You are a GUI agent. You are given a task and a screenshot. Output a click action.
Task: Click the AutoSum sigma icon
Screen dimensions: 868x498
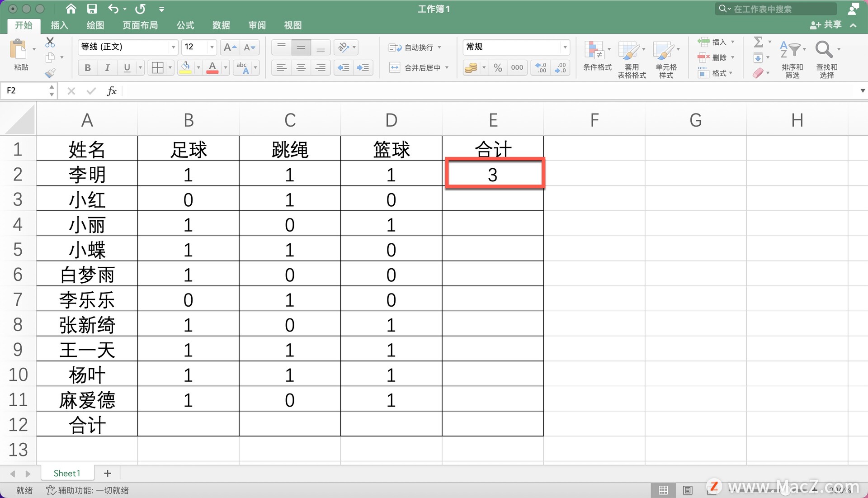tap(759, 42)
